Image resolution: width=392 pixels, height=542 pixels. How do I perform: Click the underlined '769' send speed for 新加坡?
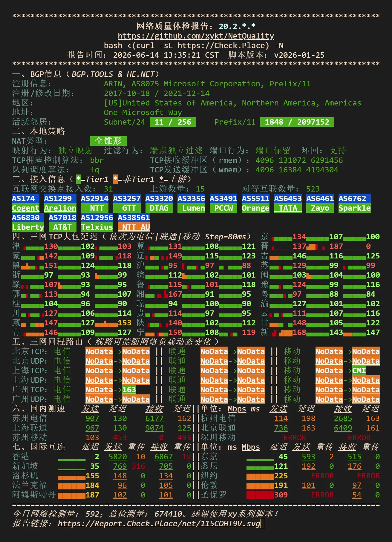click(120, 466)
